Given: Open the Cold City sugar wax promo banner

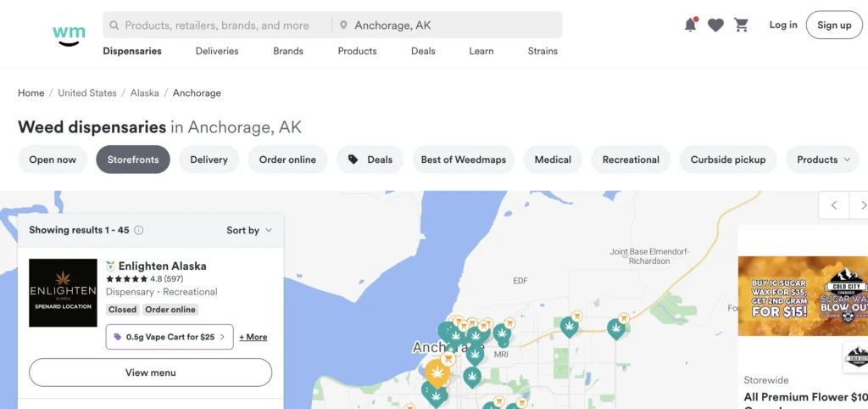Looking at the screenshot, I should click(803, 296).
